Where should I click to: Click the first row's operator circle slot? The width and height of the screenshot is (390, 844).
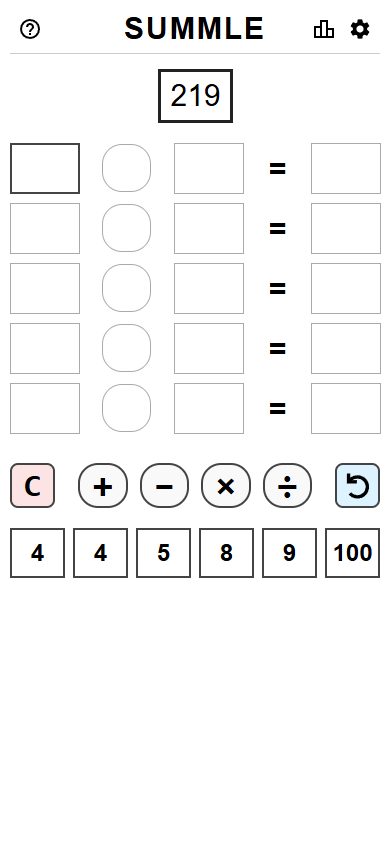tap(126, 168)
